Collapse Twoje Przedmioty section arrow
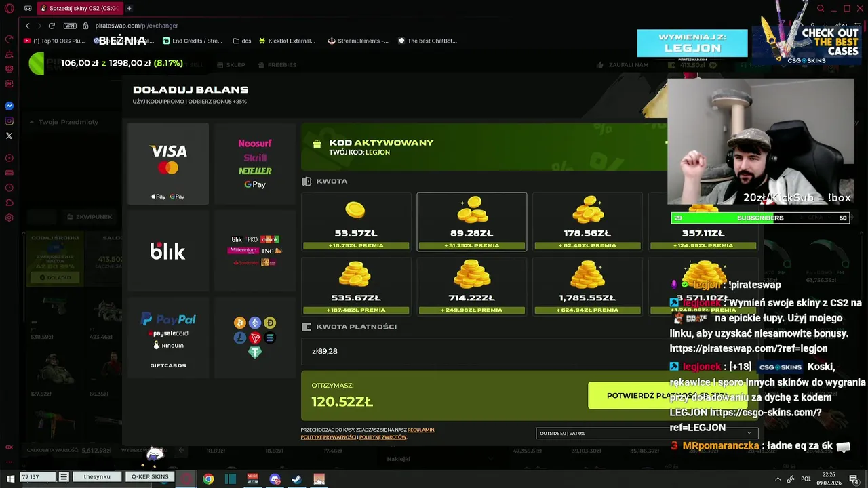The image size is (868, 488). tap(31, 122)
